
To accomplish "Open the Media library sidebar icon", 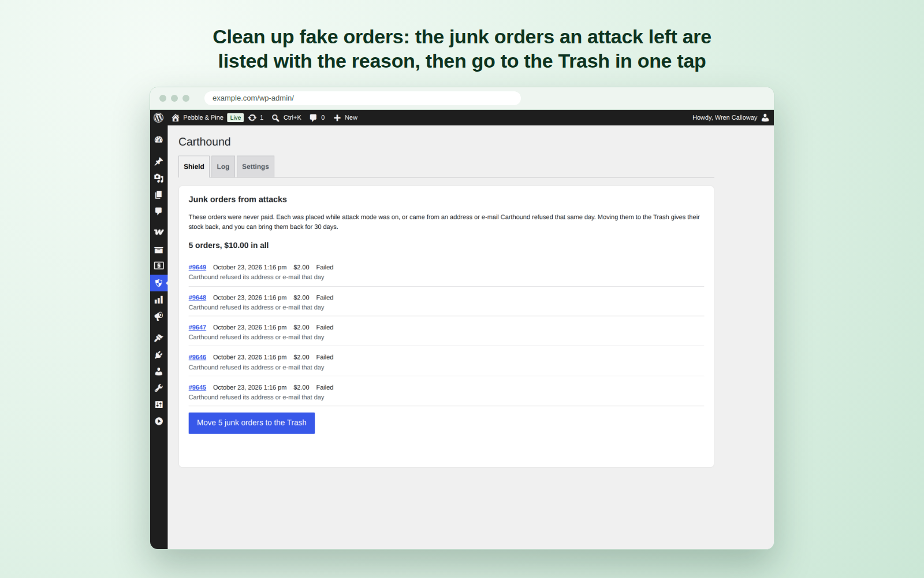I will (159, 179).
